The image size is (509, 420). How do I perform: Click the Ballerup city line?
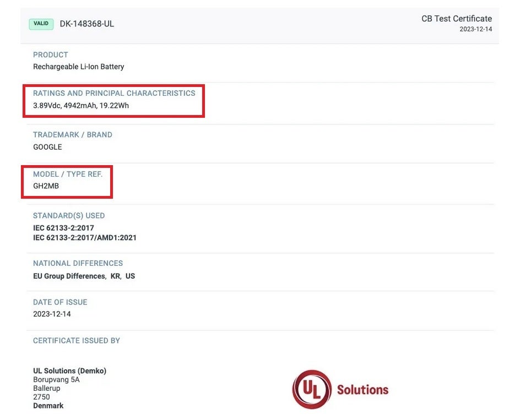point(47,388)
